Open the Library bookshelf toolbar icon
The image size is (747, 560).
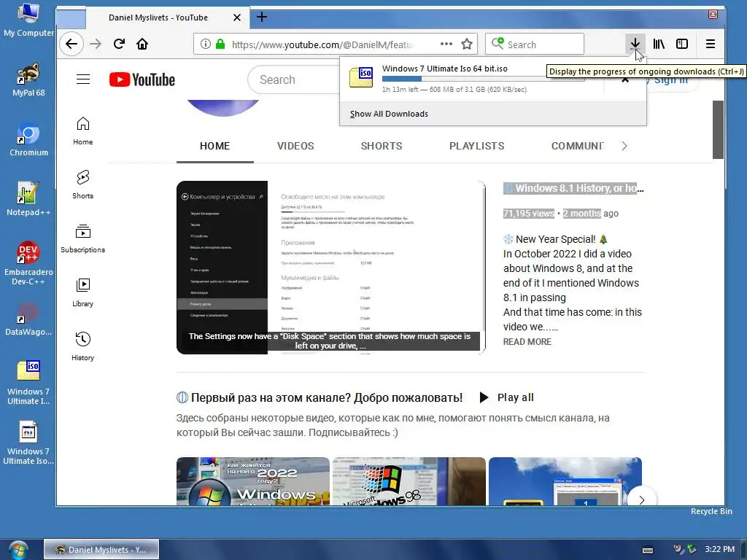click(x=659, y=44)
